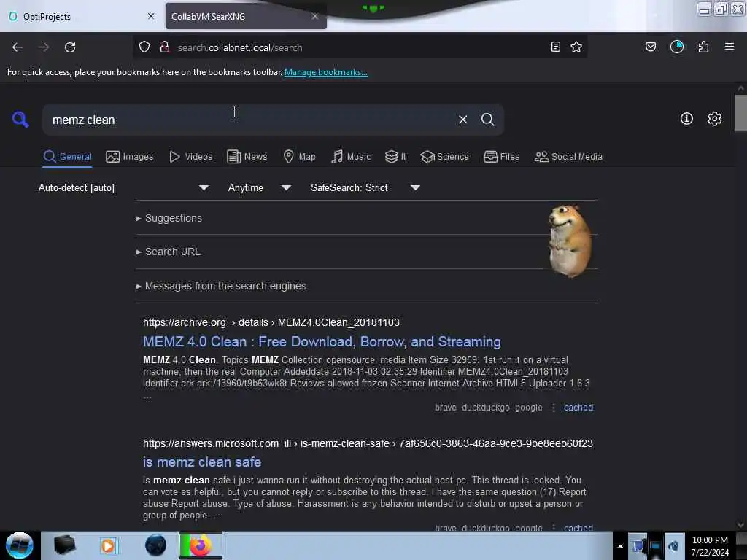This screenshot has height=560, width=747.
Task: Click the action center flag tray icon
Action: [638, 545]
